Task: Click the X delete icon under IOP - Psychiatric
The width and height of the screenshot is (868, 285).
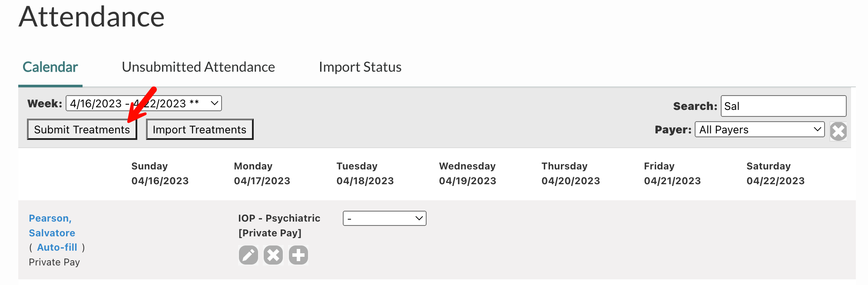Action: click(273, 255)
